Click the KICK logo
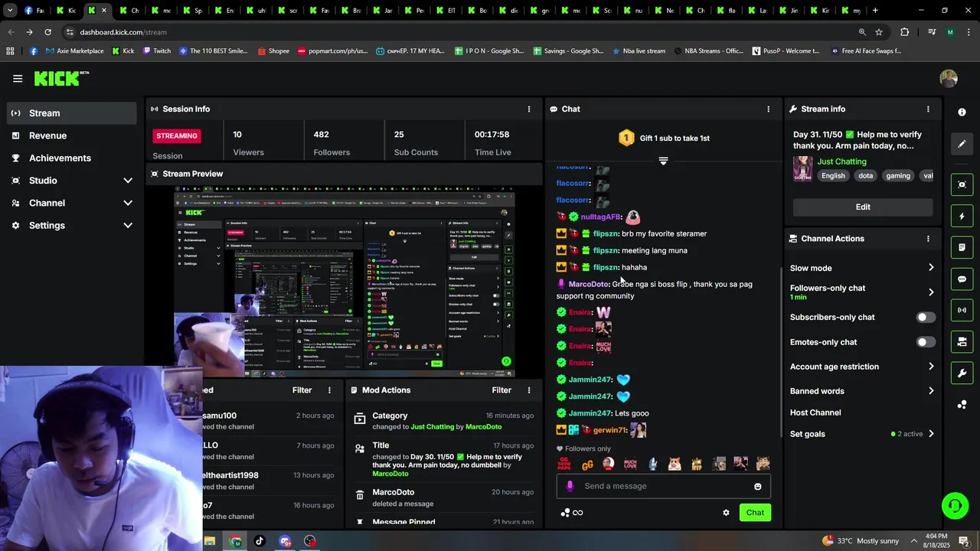980x551 pixels. (x=60, y=78)
